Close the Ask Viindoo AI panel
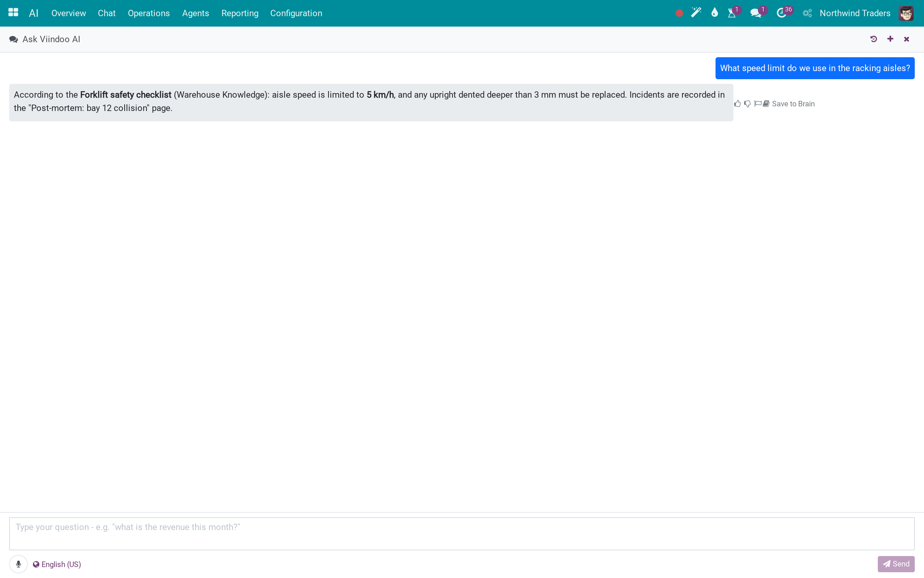 906,39
